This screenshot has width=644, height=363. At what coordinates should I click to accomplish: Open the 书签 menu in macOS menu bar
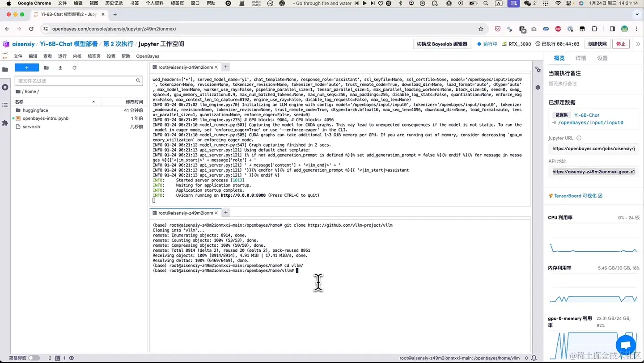(x=134, y=3)
